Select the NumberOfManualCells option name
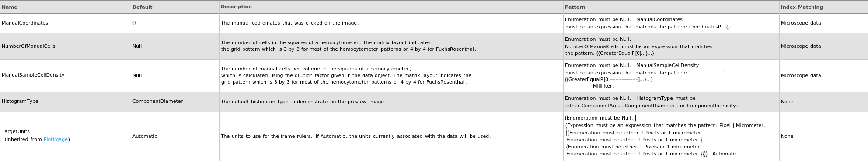Image resolution: width=868 pixels, height=162 pixels. tap(28, 46)
